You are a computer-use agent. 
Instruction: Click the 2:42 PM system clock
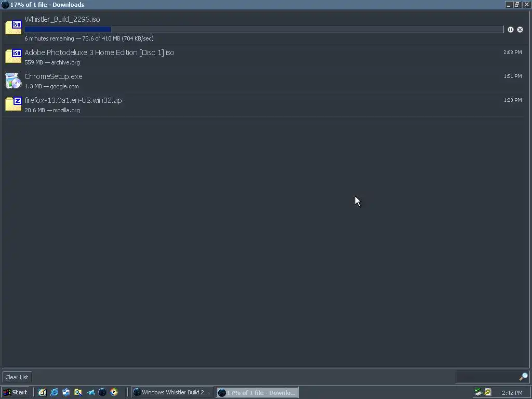(x=512, y=393)
